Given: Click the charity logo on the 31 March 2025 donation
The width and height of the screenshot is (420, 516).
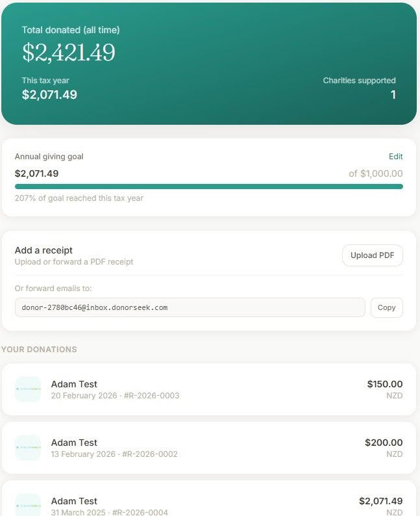Looking at the screenshot, I should (28, 506).
